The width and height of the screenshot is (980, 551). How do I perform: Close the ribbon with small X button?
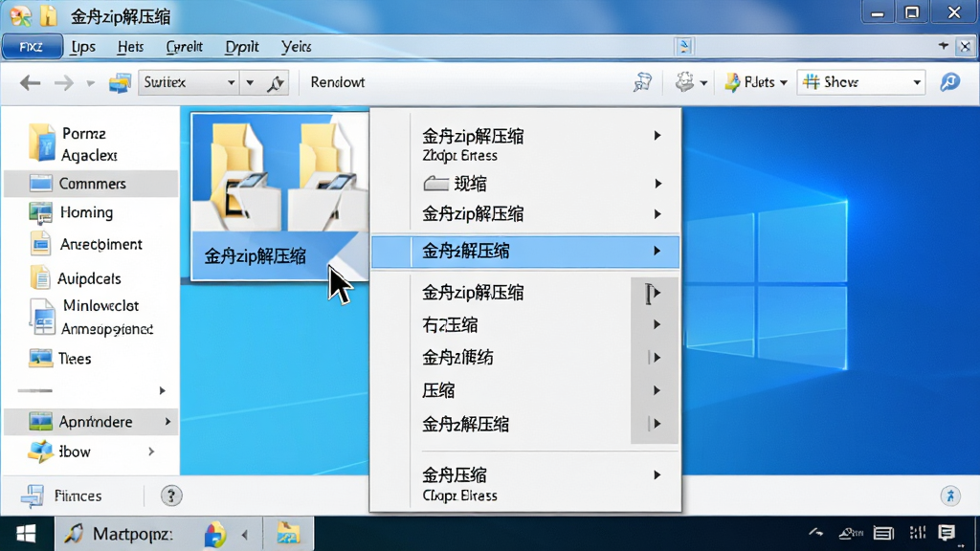(x=965, y=46)
